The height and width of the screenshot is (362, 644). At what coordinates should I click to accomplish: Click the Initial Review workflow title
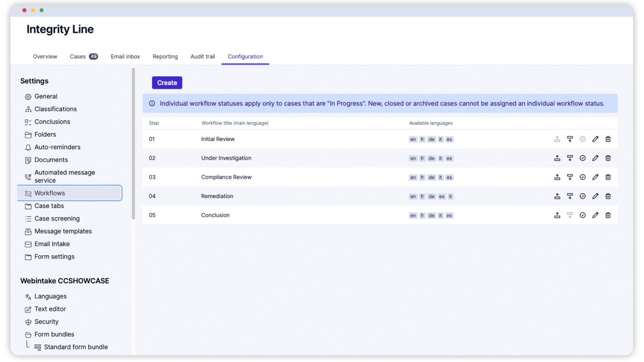click(x=218, y=139)
